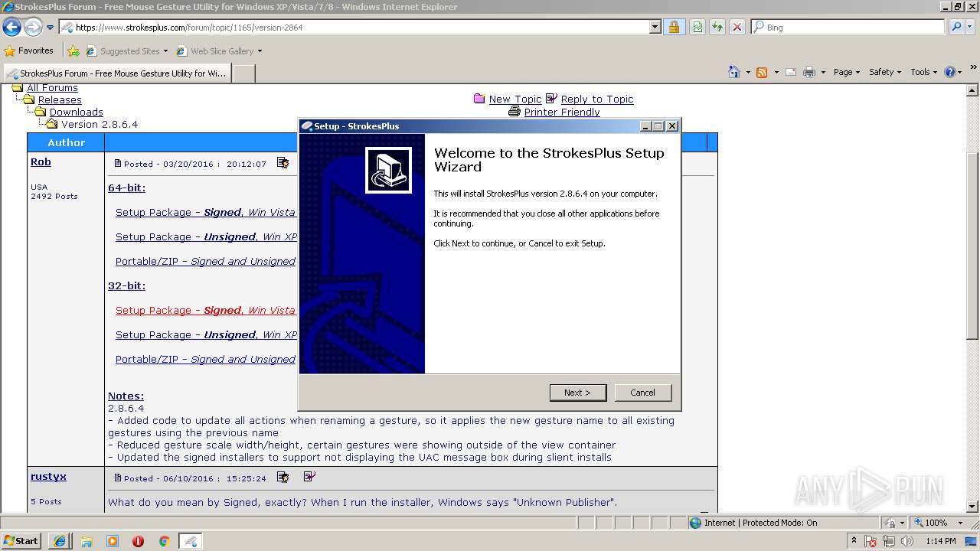Click the RSS feeds icon
980x551 pixels.
point(762,72)
